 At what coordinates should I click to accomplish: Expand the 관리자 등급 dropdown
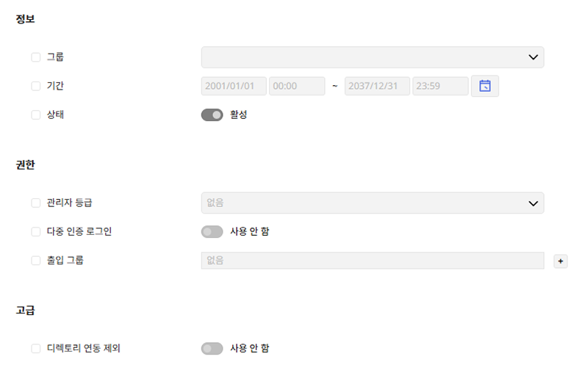tap(372, 203)
